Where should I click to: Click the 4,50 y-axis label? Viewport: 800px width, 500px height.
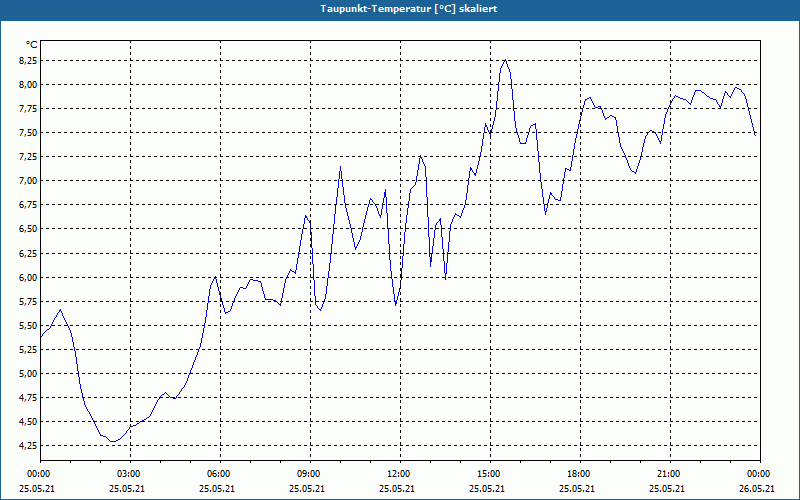[x=28, y=422]
